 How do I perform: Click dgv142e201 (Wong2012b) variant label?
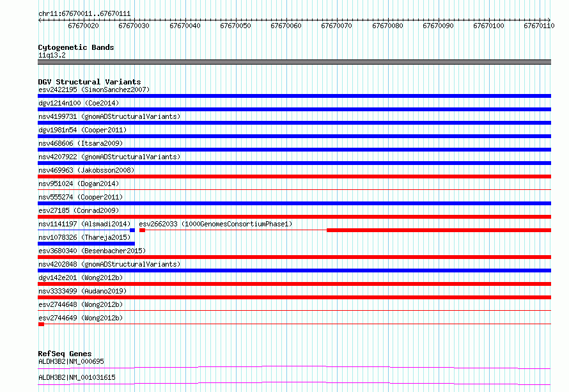(x=81, y=278)
